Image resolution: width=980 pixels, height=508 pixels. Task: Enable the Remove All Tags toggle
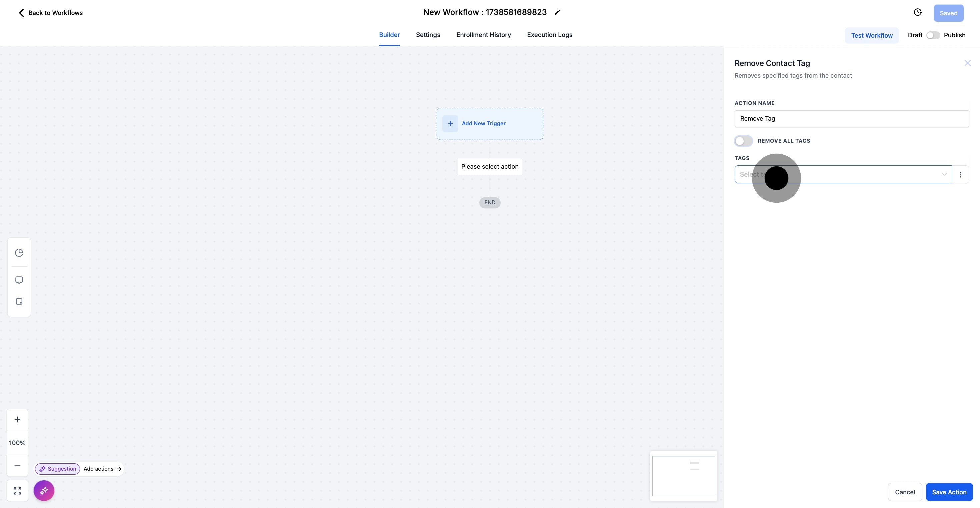[743, 141]
